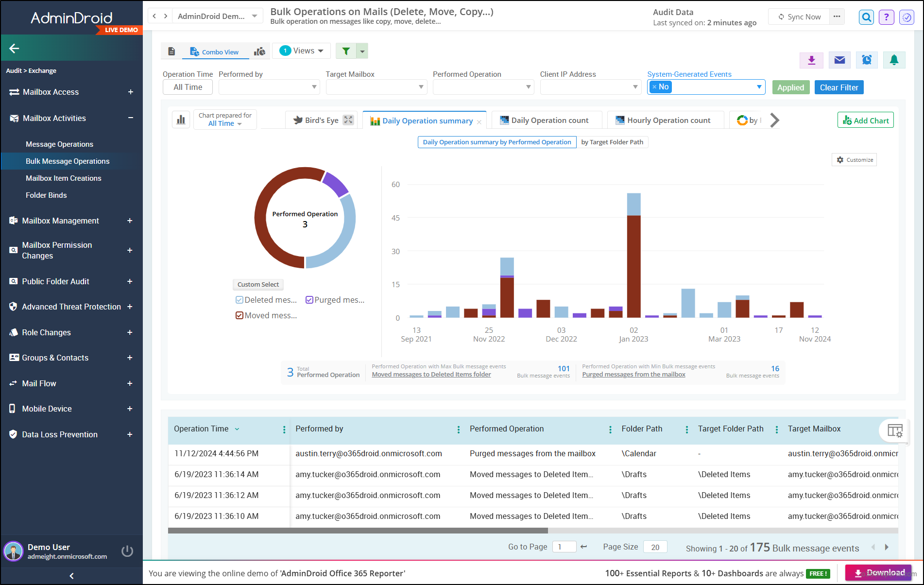Expand Mailbox Management section

point(130,221)
